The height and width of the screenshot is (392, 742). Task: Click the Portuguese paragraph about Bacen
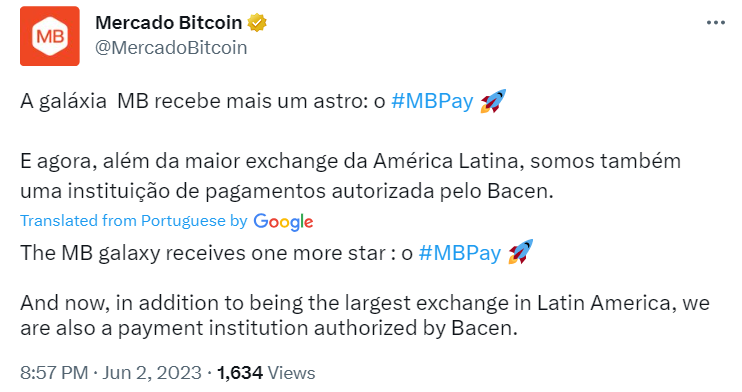click(350, 176)
